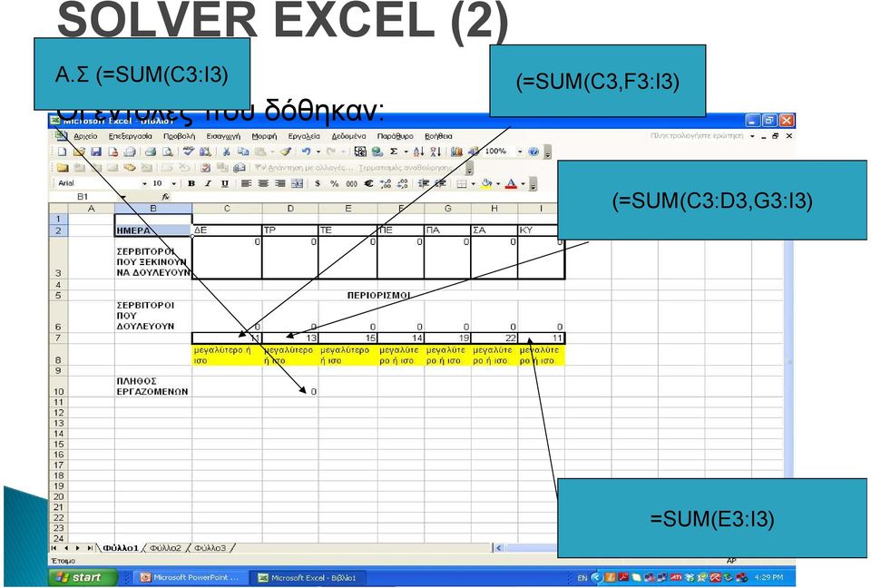Click the Excel Help question-mark icon
871x588 pixels.
click(533, 152)
